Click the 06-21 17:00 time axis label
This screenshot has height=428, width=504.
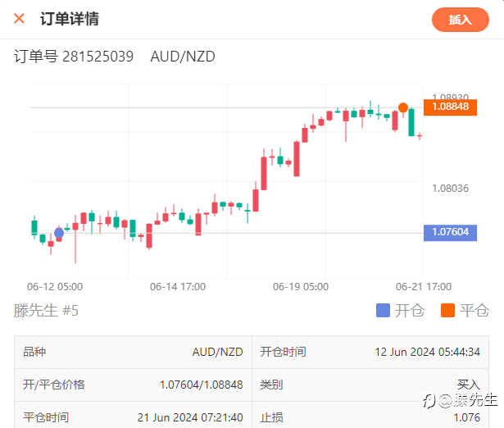coord(424,286)
